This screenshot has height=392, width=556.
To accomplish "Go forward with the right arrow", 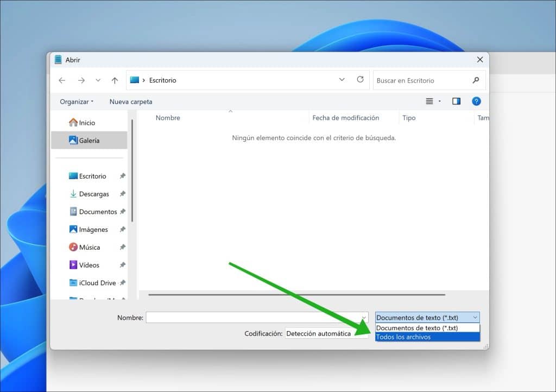I will point(81,80).
